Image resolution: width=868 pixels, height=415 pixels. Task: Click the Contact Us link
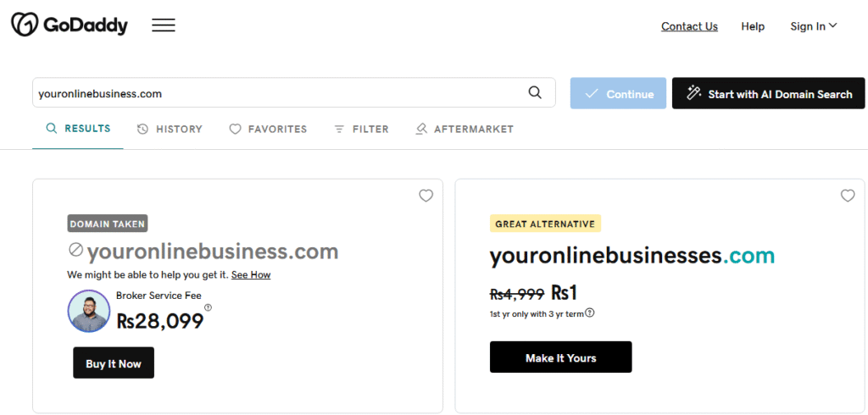click(x=689, y=26)
